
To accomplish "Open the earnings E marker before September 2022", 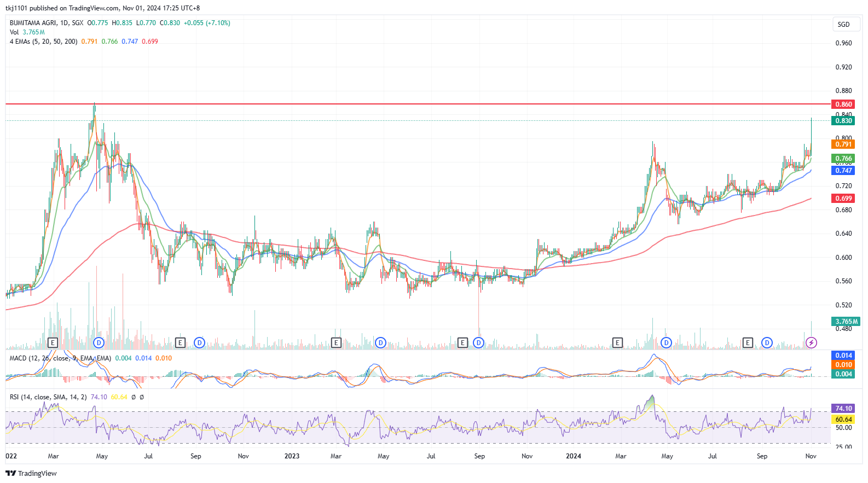I will click(x=180, y=343).
